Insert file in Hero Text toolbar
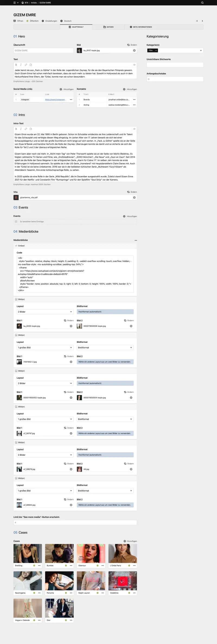Viewport: 217px width, 644px height. 31,65
